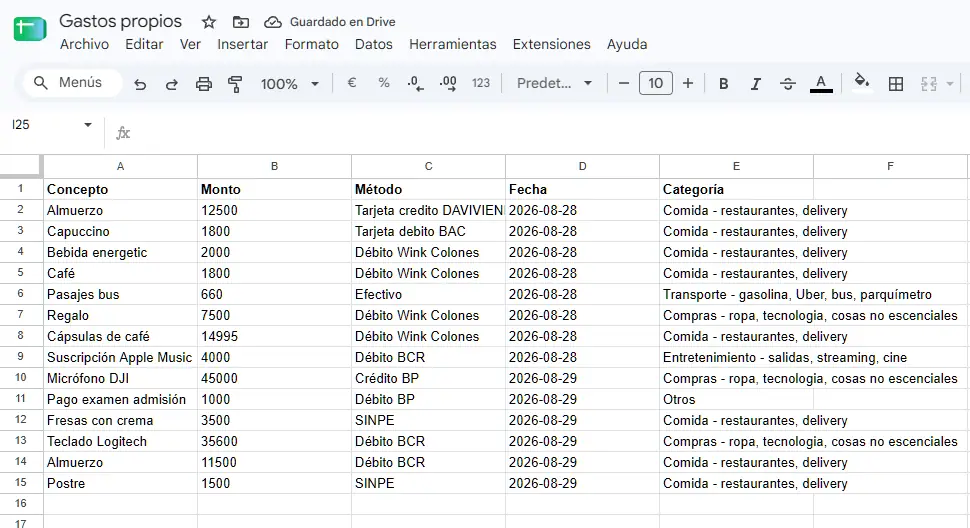Select the Postre cell
This screenshot has width=970, height=528.
121,483
